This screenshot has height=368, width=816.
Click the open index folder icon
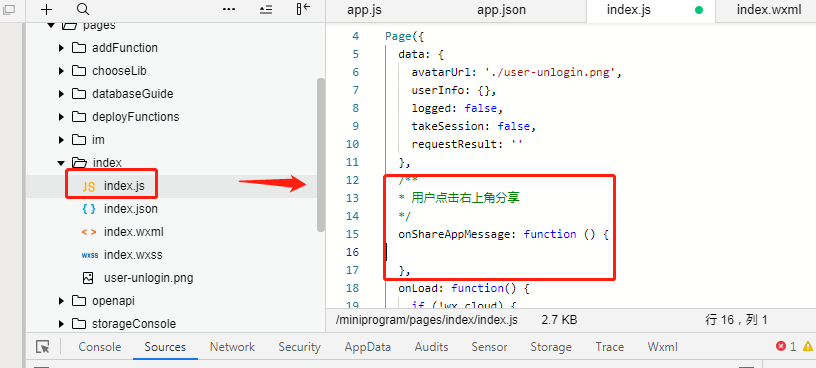[x=79, y=163]
